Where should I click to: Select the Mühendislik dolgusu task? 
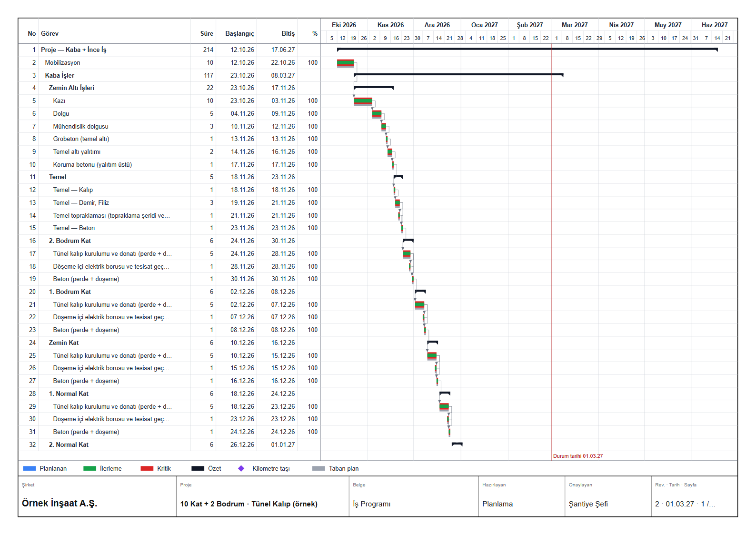pos(169,126)
